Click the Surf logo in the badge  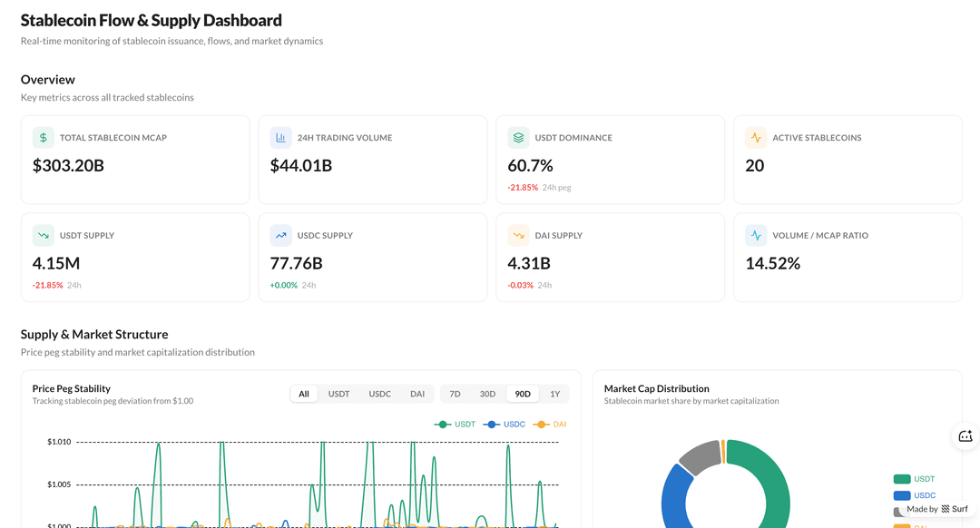[945, 510]
